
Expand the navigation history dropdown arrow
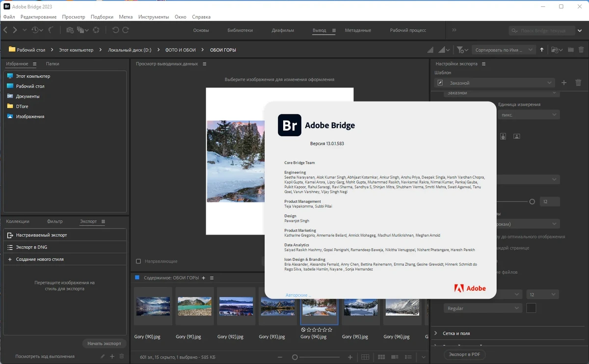coord(25,30)
